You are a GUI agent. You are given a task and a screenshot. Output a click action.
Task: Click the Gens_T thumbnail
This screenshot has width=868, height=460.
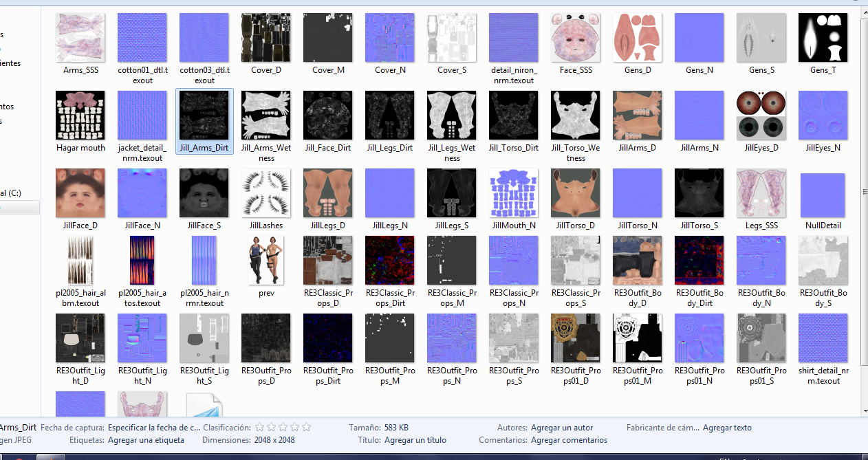tap(823, 38)
